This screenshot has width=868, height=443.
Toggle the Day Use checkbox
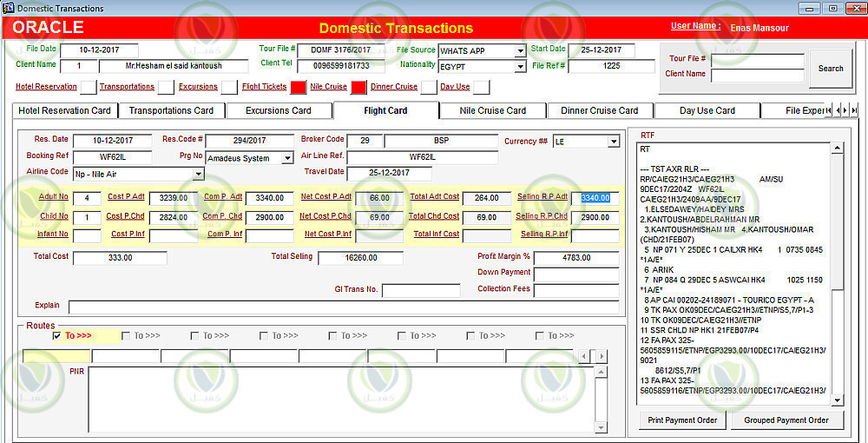(482, 87)
